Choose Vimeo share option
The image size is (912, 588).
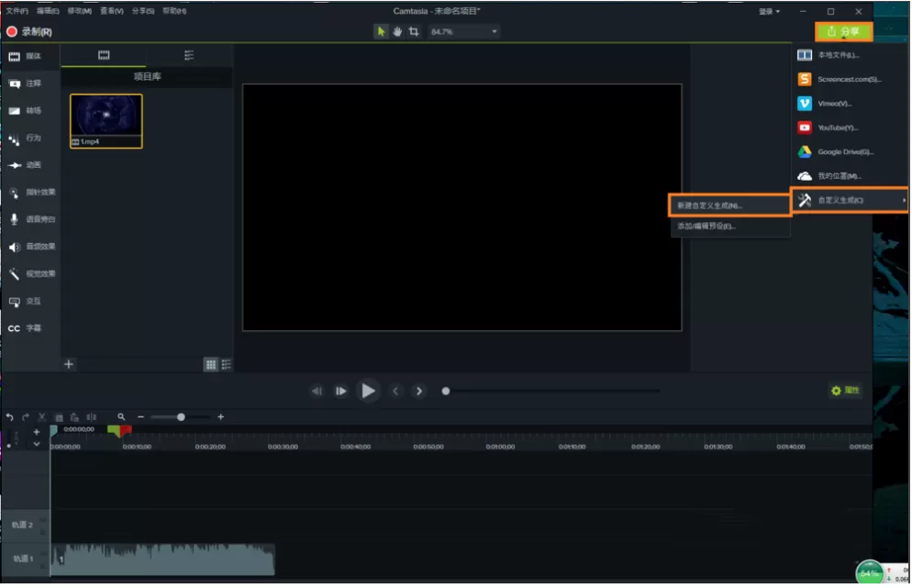coord(835,104)
